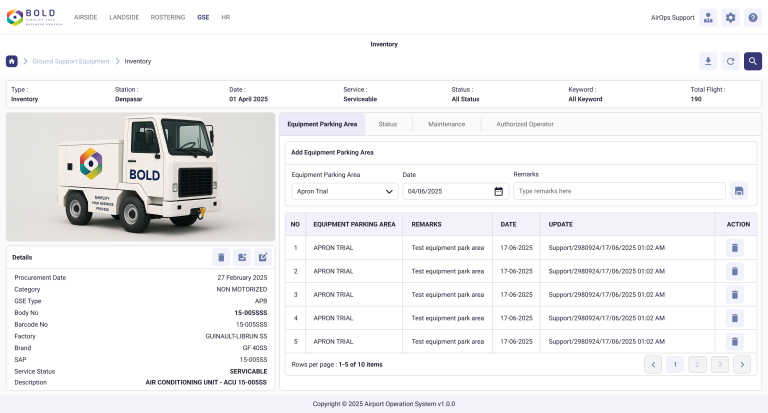This screenshot has width=768, height=413.
Task: Go to previous page of table
Action: (653, 364)
